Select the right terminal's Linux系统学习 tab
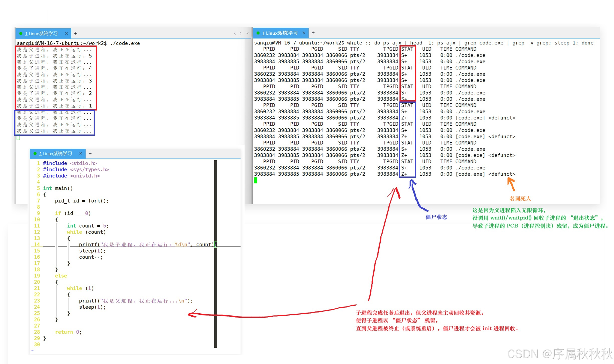This screenshot has width=614, height=364. [x=280, y=33]
